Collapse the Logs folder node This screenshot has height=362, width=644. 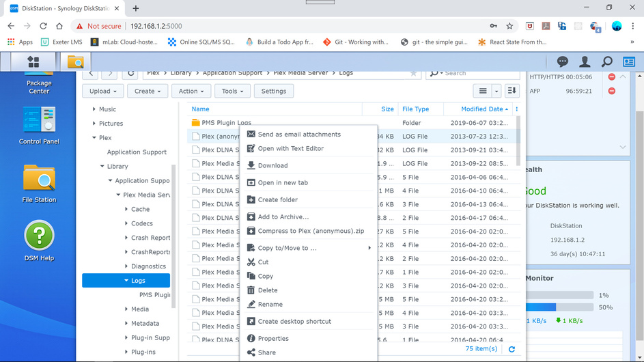[x=126, y=281]
